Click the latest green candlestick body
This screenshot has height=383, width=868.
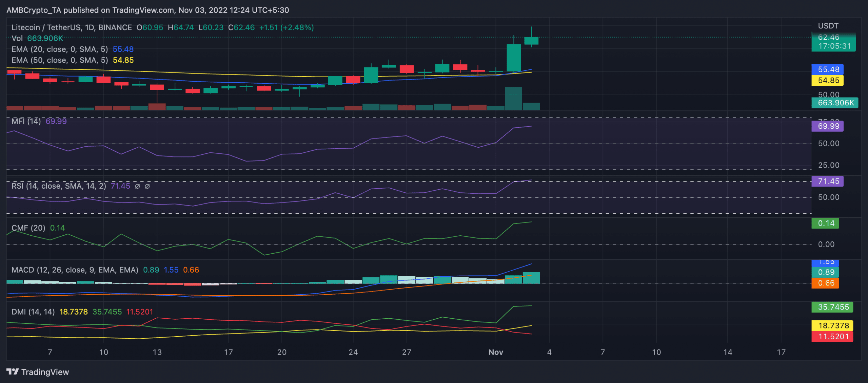point(531,41)
